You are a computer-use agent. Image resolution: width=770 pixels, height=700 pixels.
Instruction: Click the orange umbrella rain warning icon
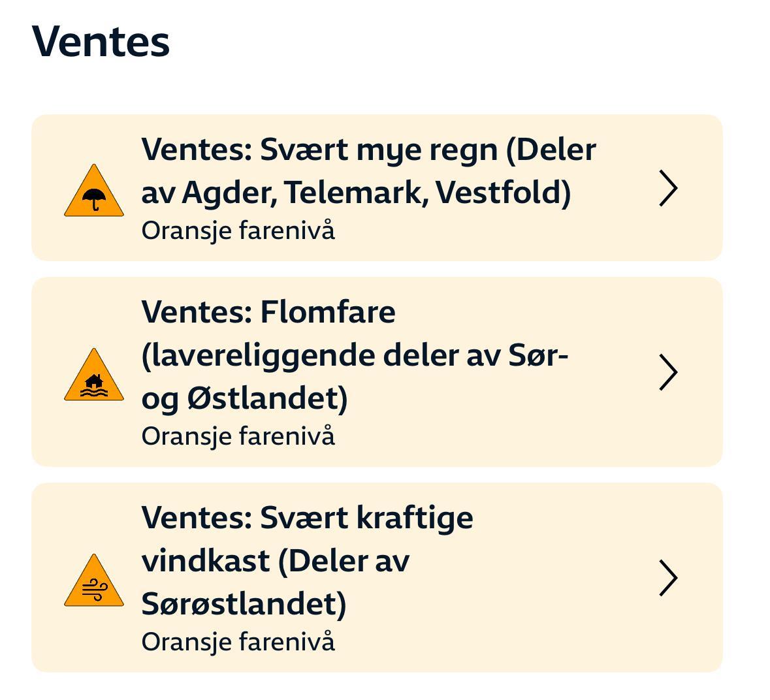pos(94,192)
